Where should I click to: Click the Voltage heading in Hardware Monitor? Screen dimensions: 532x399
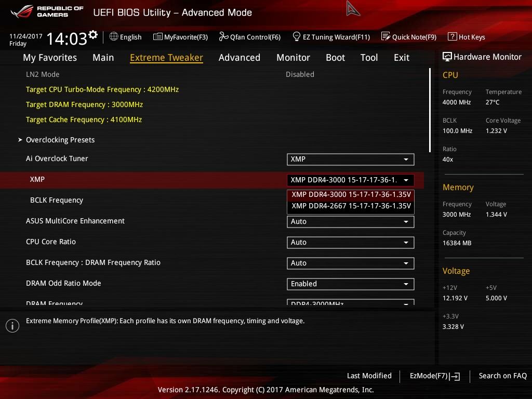coord(456,271)
